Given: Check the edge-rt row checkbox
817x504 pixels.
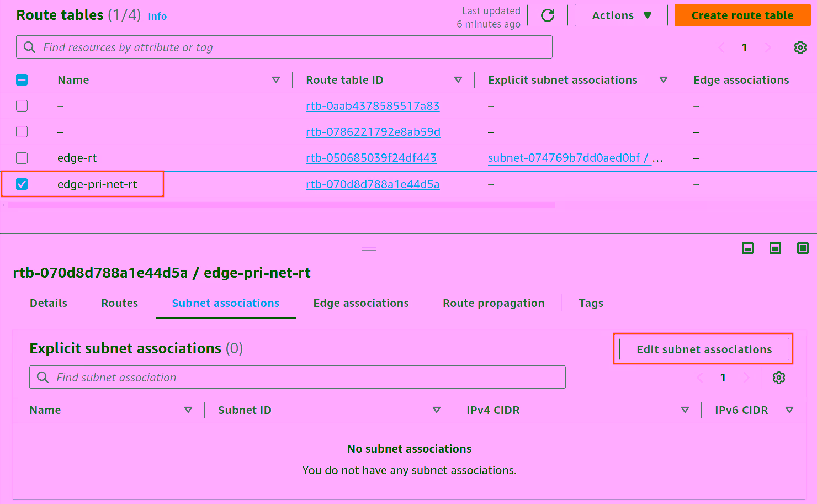Looking at the screenshot, I should tap(22, 158).
